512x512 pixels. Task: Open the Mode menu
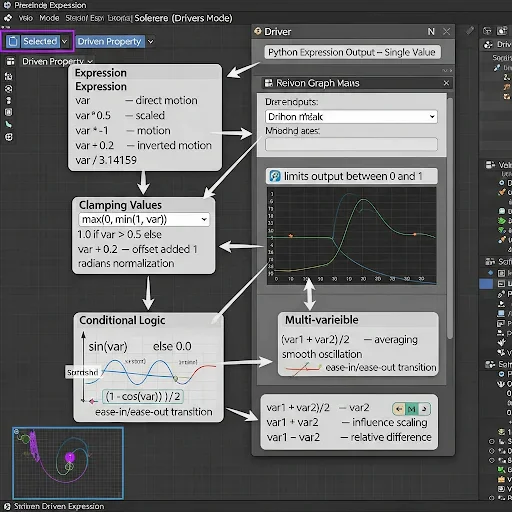[x=49, y=18]
